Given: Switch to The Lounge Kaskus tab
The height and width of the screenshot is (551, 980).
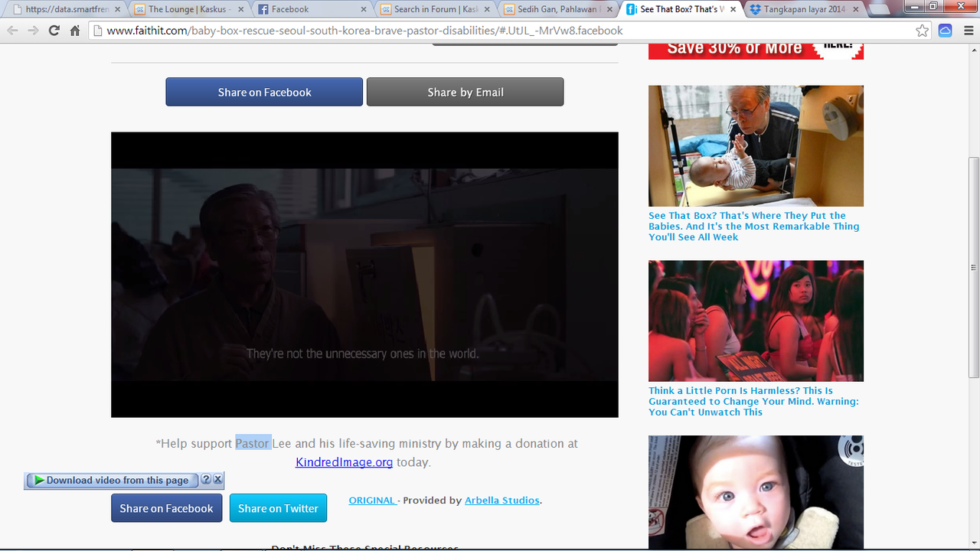Looking at the screenshot, I should [x=188, y=9].
